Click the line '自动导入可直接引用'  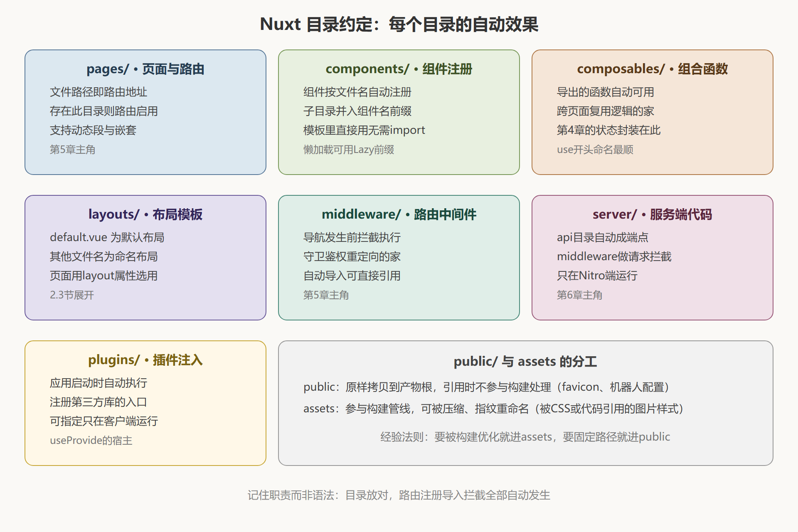[x=352, y=276]
